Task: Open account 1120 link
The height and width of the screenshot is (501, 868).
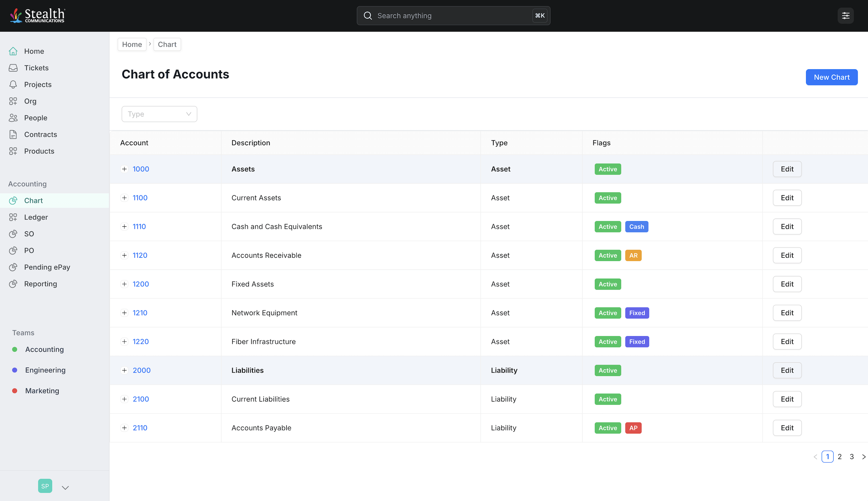Action: coord(140,255)
